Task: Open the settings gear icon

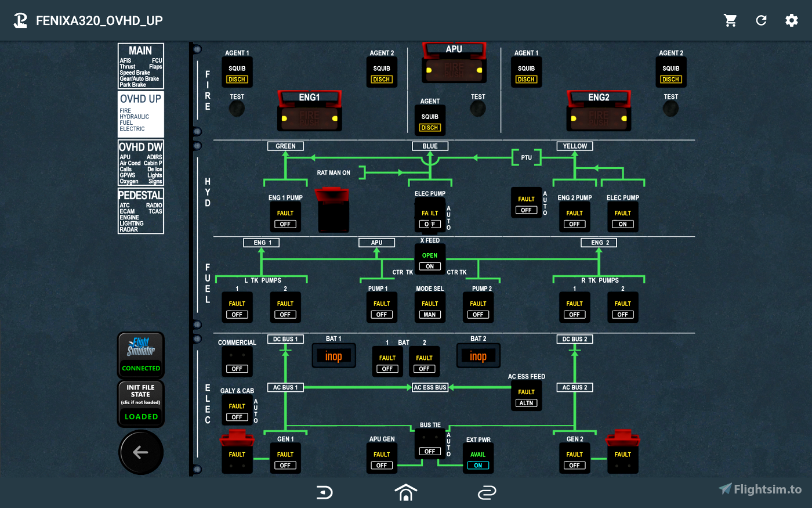Action: click(x=792, y=20)
